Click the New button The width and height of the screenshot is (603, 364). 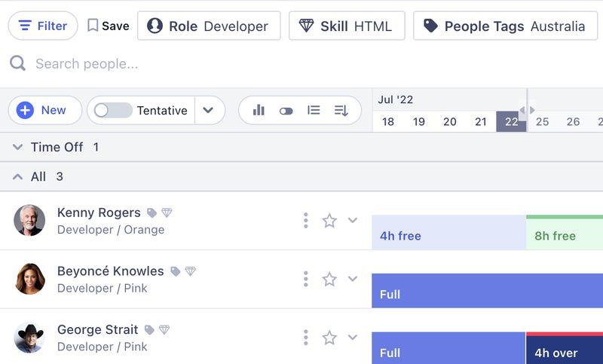[44, 110]
